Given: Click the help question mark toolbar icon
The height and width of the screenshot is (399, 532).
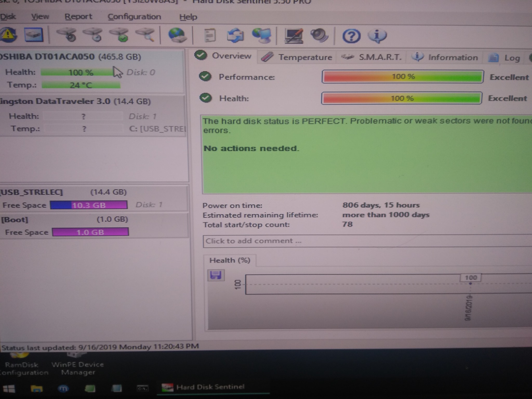Looking at the screenshot, I should (351, 36).
